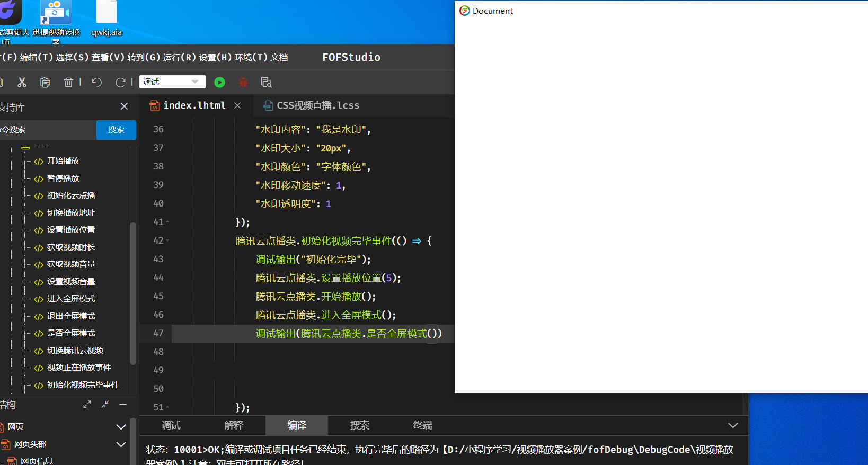Click code icon beside 是否全屏模式
The image size is (868, 465).
click(39, 334)
